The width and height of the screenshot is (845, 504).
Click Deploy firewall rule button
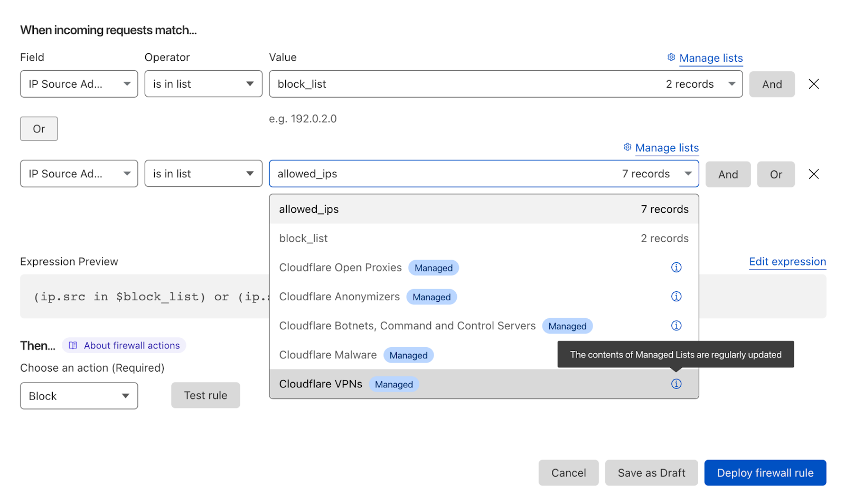click(x=765, y=473)
